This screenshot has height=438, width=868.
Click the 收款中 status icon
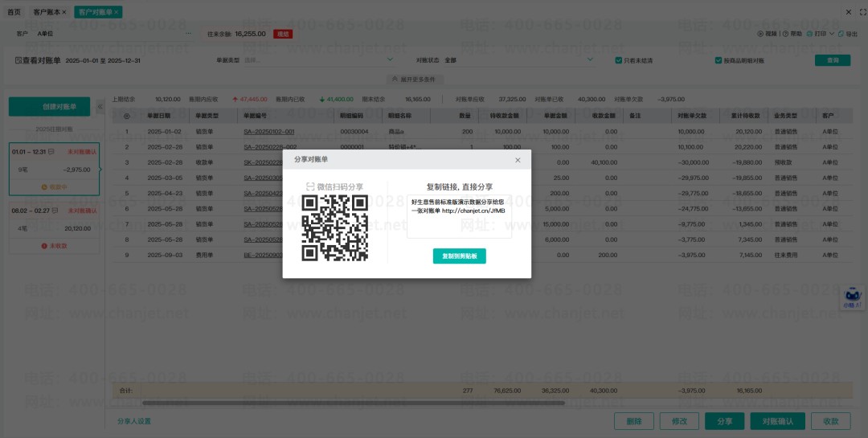point(44,187)
